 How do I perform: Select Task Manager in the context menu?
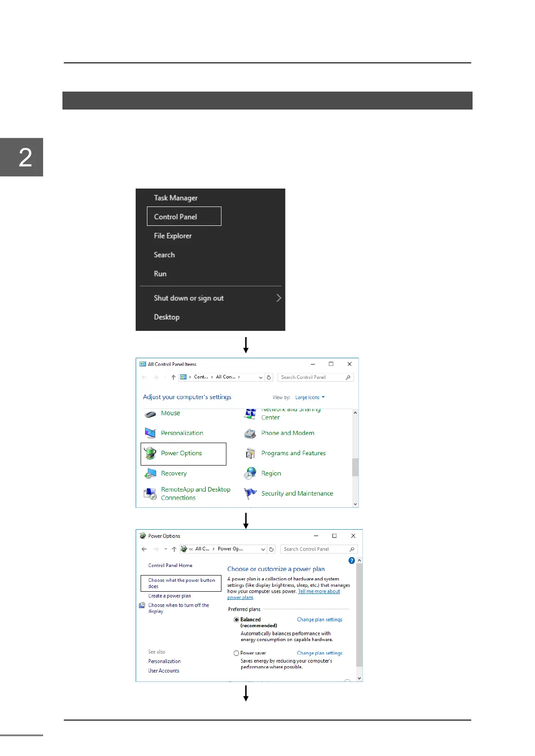tap(176, 198)
